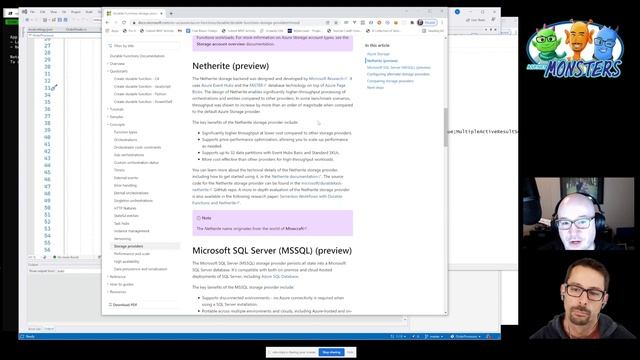Screen dimensions: 640x360
Task: Open Sub-orchestrations in sidebar
Action: pos(129,155)
